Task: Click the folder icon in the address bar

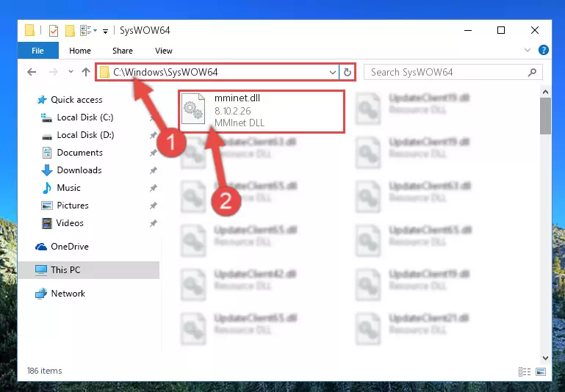Action: [x=104, y=72]
